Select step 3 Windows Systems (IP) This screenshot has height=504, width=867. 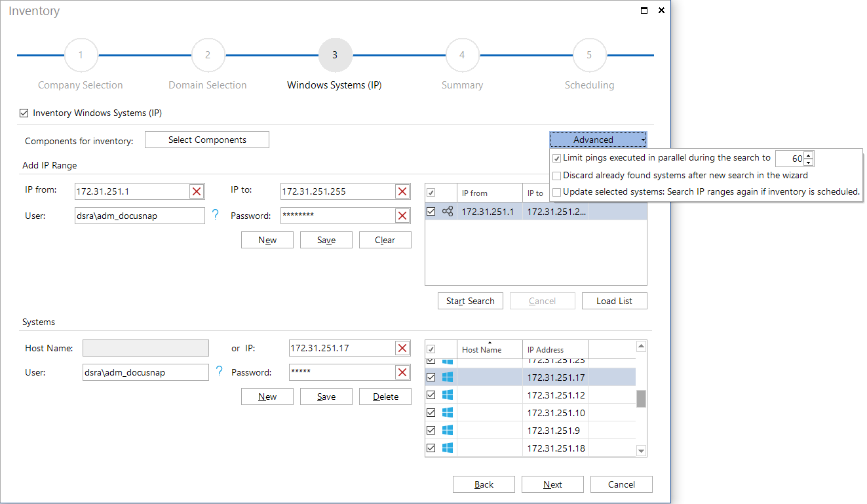pos(335,55)
